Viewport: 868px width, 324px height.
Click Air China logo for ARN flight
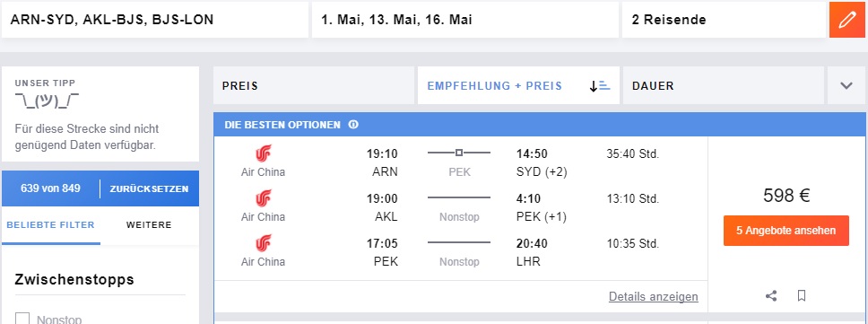click(264, 153)
